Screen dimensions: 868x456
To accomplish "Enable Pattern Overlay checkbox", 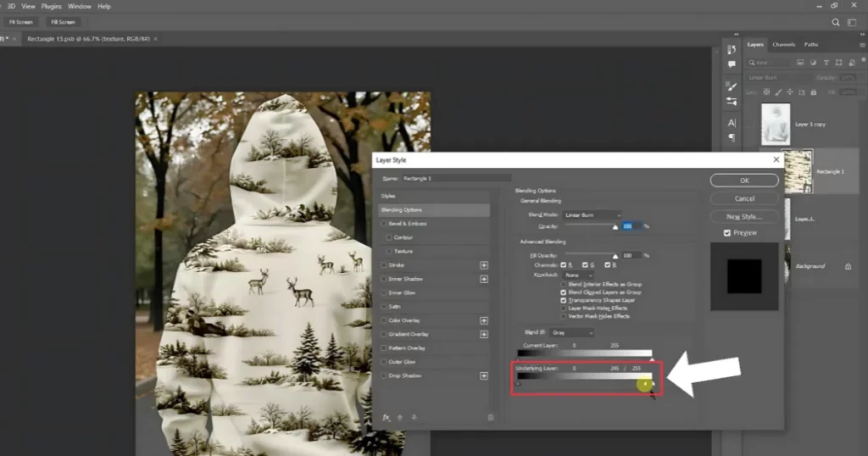I will pyautogui.click(x=384, y=348).
